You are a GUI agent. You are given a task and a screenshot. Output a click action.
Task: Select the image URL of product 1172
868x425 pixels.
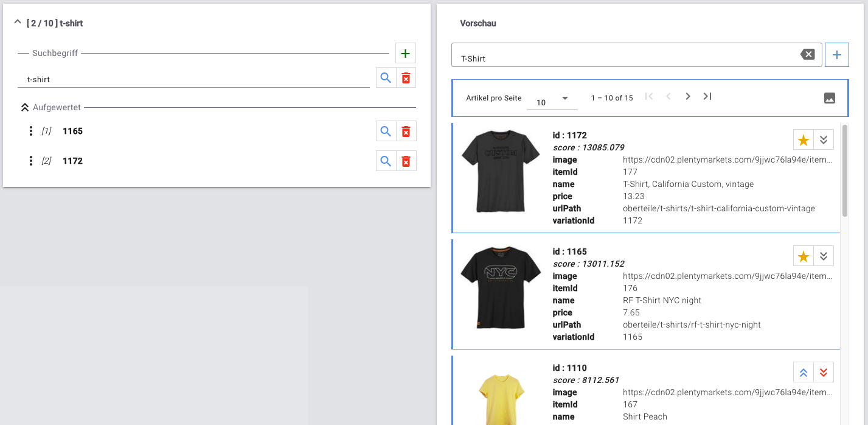pos(727,160)
